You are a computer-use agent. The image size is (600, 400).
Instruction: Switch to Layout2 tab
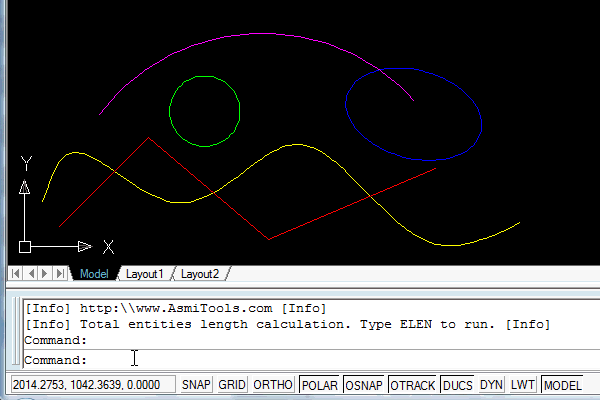199,274
